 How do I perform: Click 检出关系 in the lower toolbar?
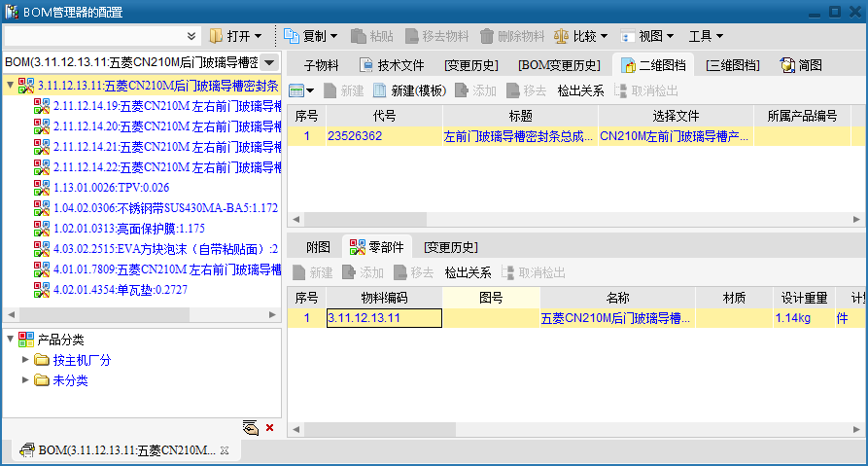(x=468, y=272)
